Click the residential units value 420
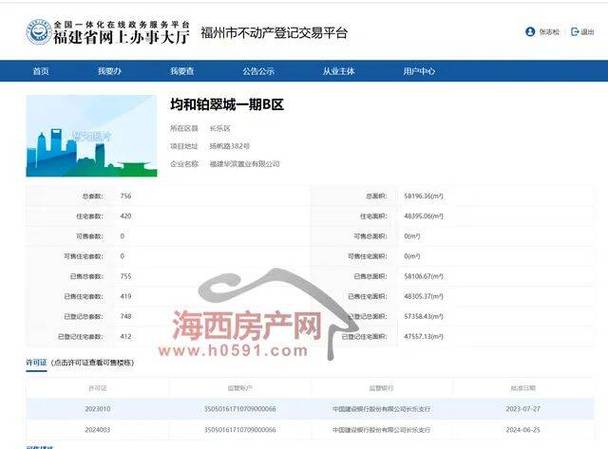This screenshot has height=449, width=608. (x=126, y=216)
